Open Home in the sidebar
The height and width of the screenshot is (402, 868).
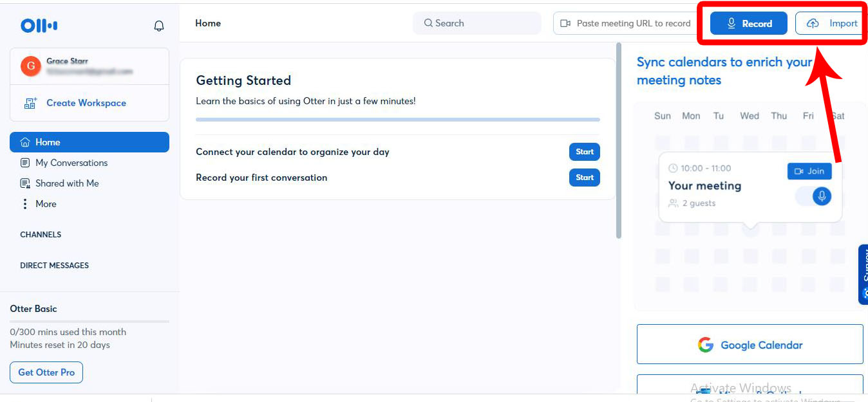click(x=89, y=142)
